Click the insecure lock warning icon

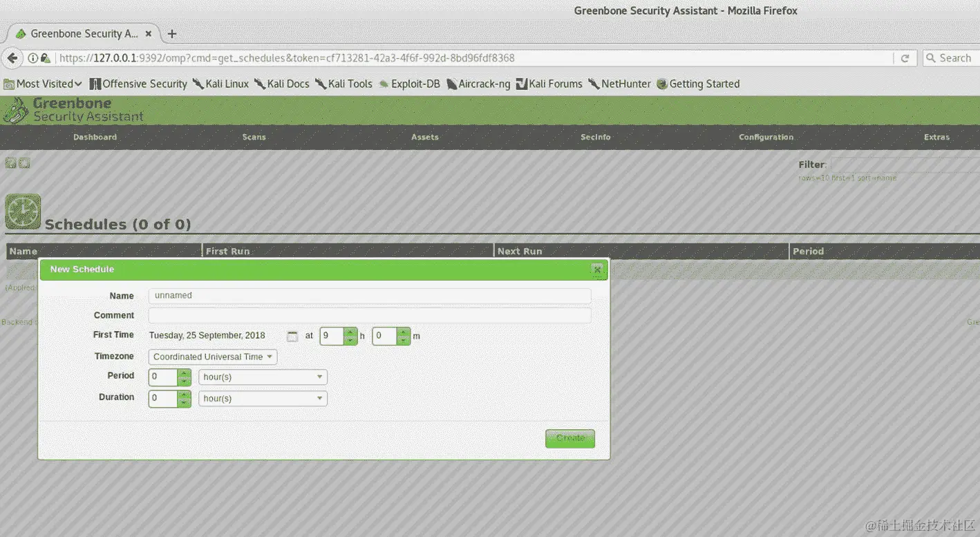point(46,59)
